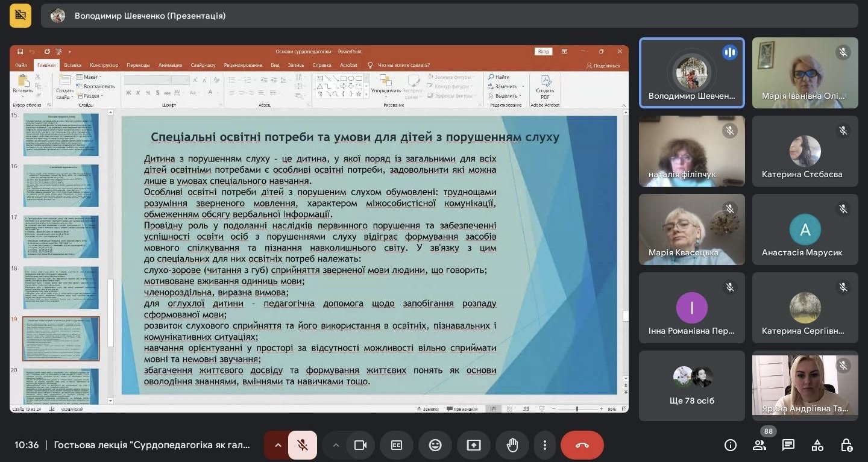Toggle closed captions button

pyautogui.click(x=397, y=445)
